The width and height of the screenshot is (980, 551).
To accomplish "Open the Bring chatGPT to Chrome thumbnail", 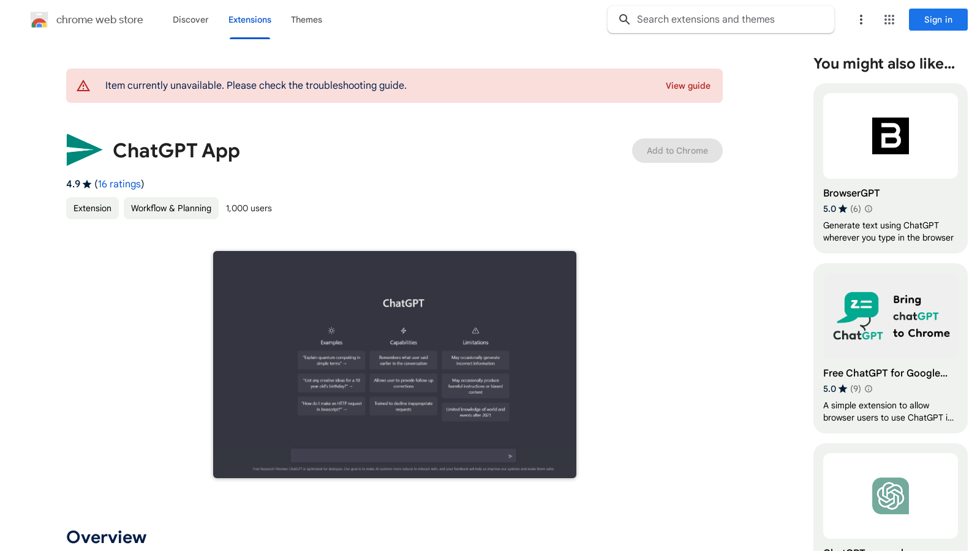I will point(891,316).
